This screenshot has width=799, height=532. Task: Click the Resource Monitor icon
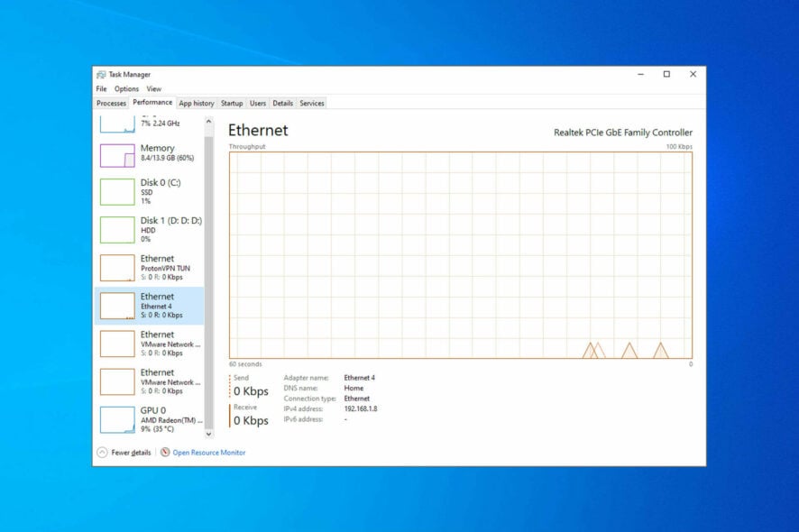pyautogui.click(x=164, y=452)
